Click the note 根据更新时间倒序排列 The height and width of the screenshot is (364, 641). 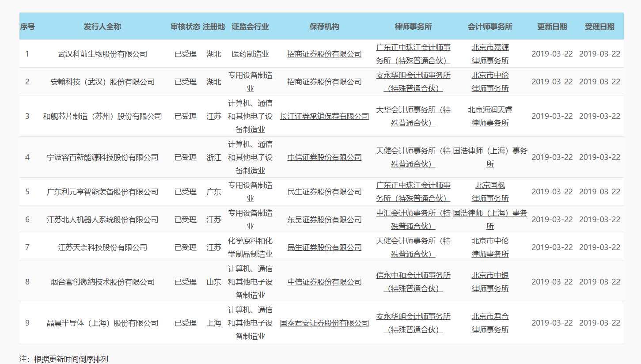(71, 359)
